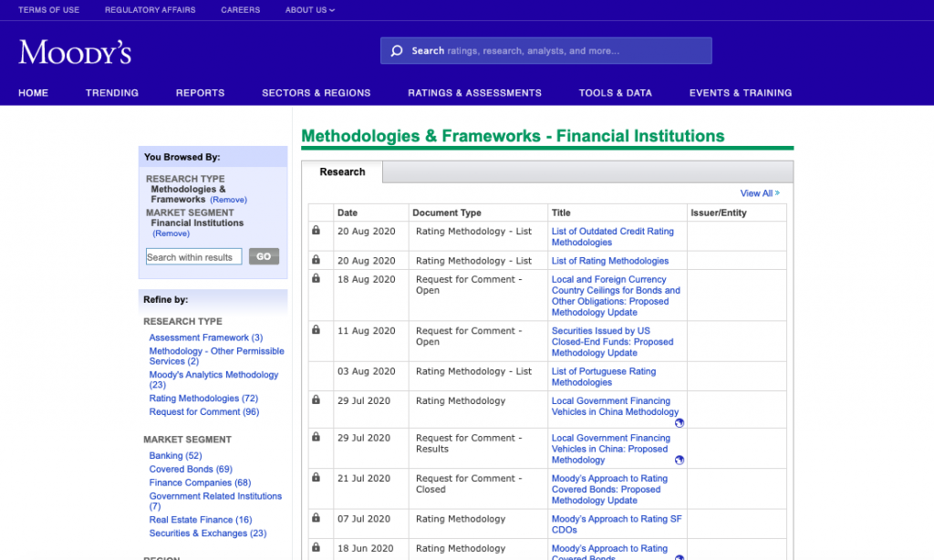Refine by Finance Companies (68)
The height and width of the screenshot is (560, 934).
(x=200, y=483)
